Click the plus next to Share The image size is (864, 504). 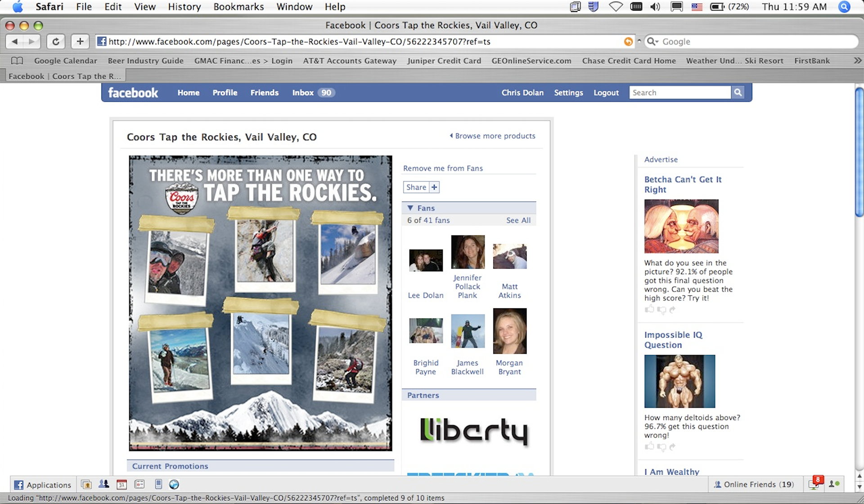434,187
